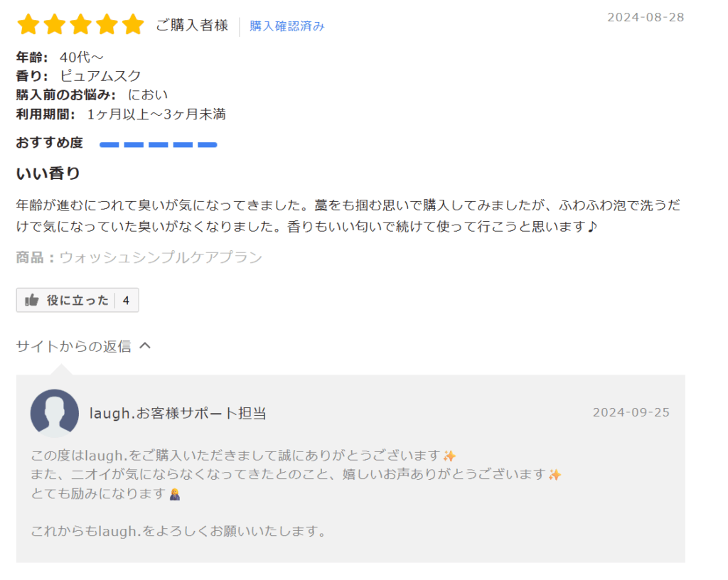Click the helpful vote count 4

(126, 301)
